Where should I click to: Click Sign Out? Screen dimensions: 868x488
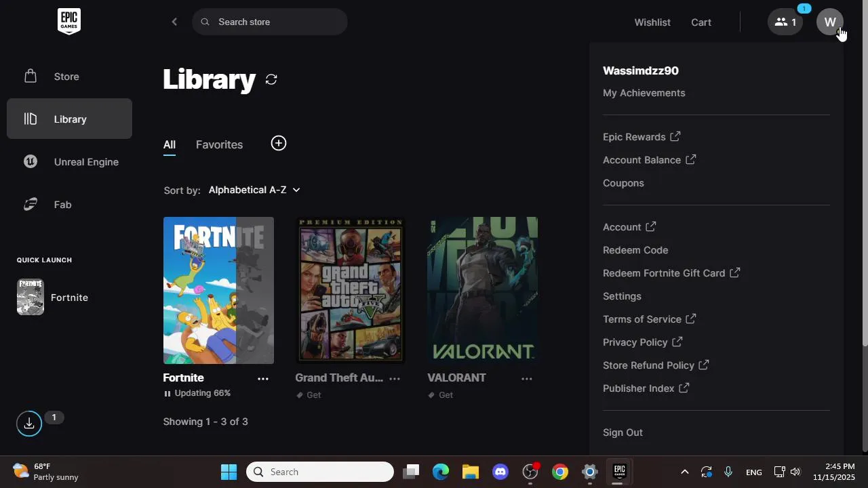click(623, 432)
